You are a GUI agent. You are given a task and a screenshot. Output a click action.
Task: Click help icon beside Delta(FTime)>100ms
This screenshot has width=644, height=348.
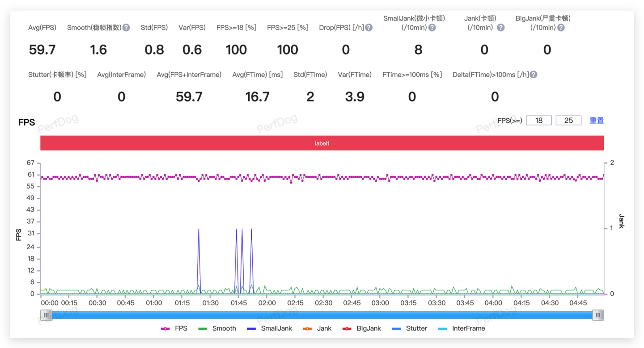[534, 75]
